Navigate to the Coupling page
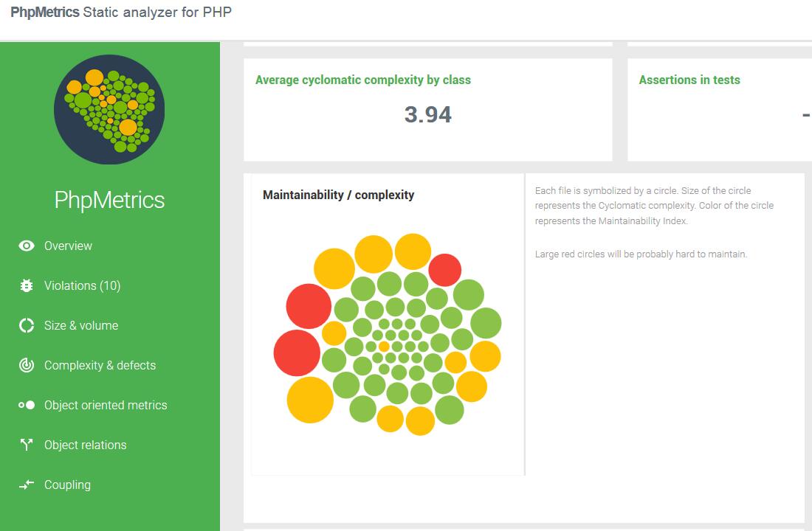 (x=67, y=485)
